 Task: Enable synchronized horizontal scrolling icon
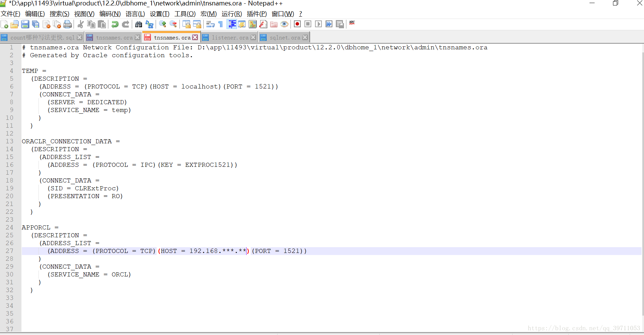tap(197, 24)
